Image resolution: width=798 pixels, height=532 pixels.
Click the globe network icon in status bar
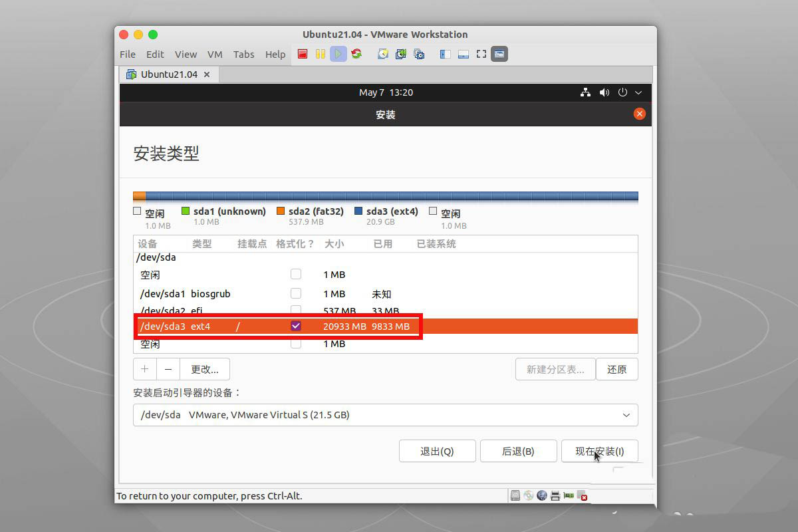click(541, 495)
